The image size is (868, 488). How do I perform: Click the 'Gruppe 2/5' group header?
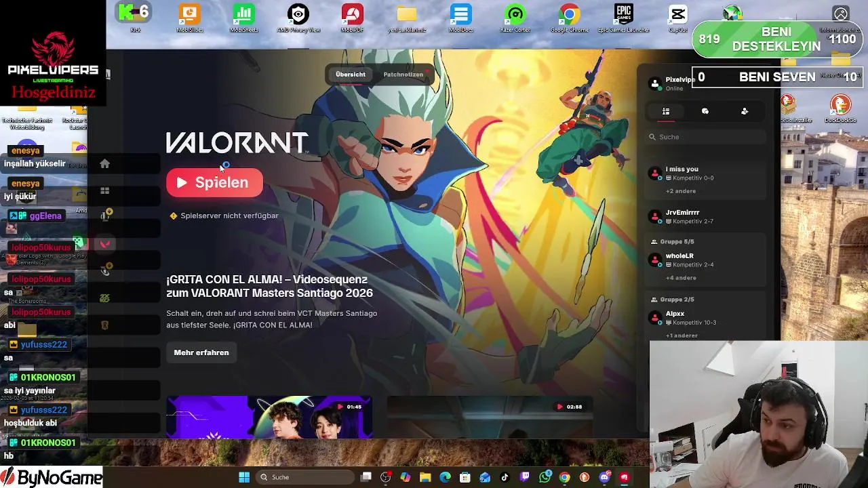[x=677, y=300]
